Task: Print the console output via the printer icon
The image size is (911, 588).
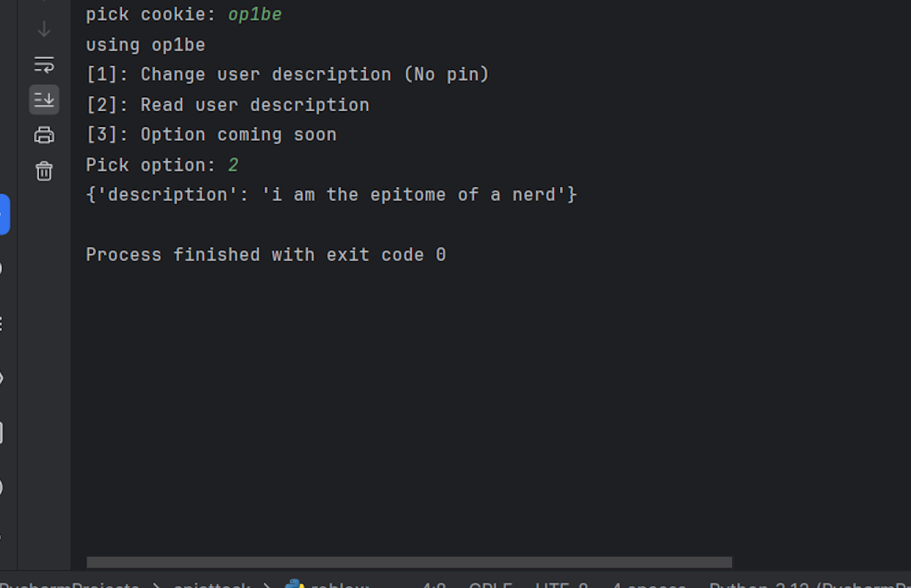Action: coord(44,135)
